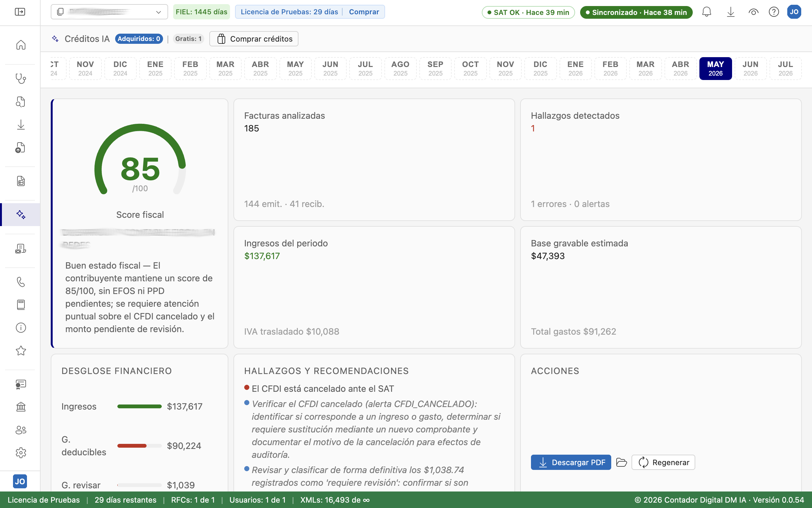The height and width of the screenshot is (508, 812).
Task: Click the phone icon in sidebar
Action: click(21, 282)
